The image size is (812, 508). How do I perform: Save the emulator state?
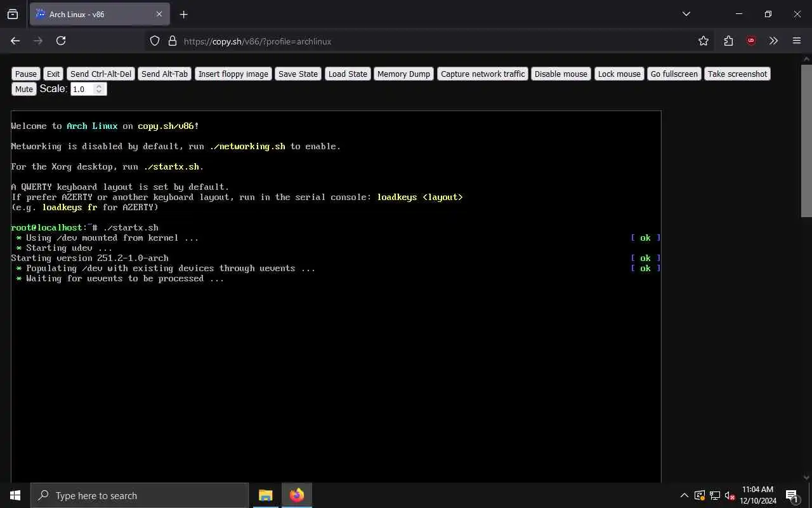tap(298, 74)
